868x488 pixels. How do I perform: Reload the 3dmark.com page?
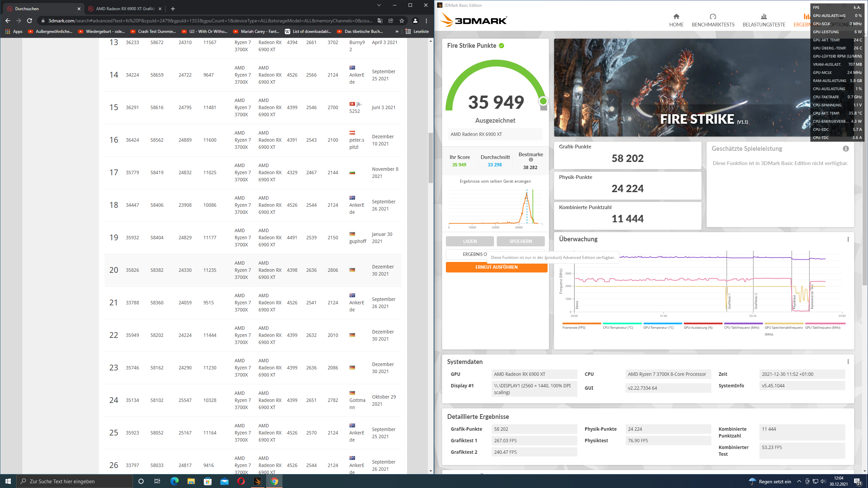click(x=29, y=21)
